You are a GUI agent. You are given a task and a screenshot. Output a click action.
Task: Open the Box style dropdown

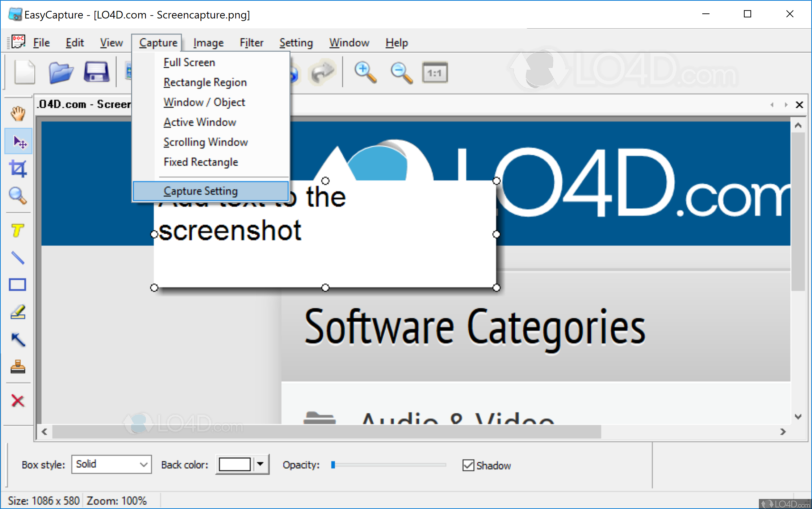point(111,464)
